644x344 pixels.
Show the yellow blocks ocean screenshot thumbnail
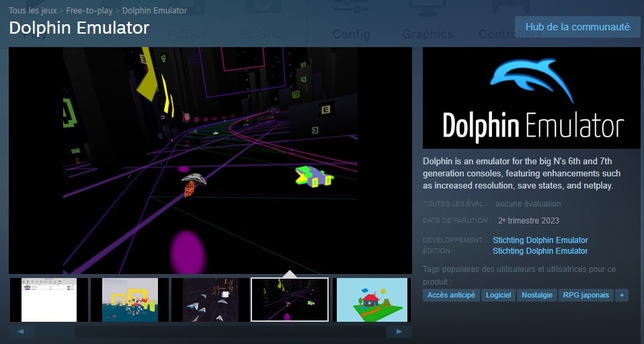click(x=130, y=300)
